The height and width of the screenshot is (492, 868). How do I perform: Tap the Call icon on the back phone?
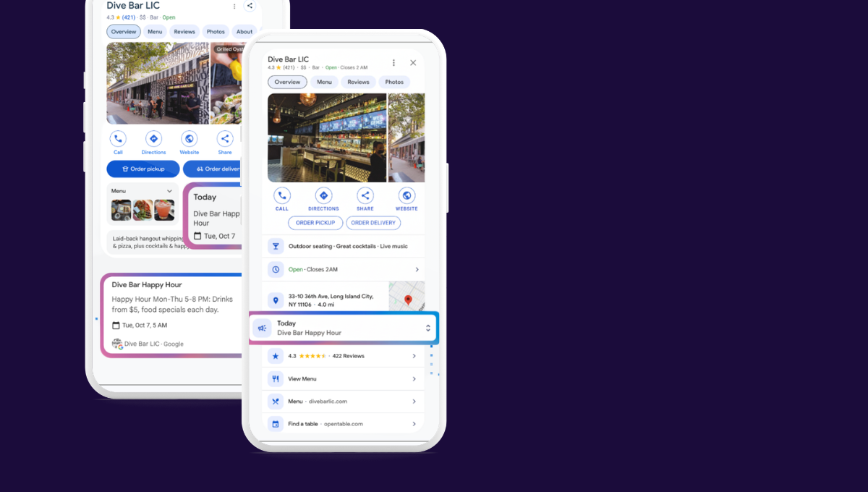point(118,139)
